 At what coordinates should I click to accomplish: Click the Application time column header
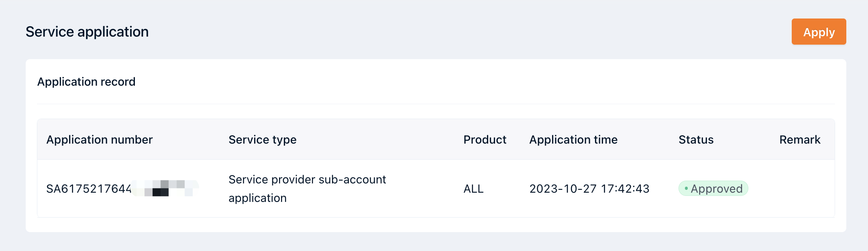click(573, 140)
